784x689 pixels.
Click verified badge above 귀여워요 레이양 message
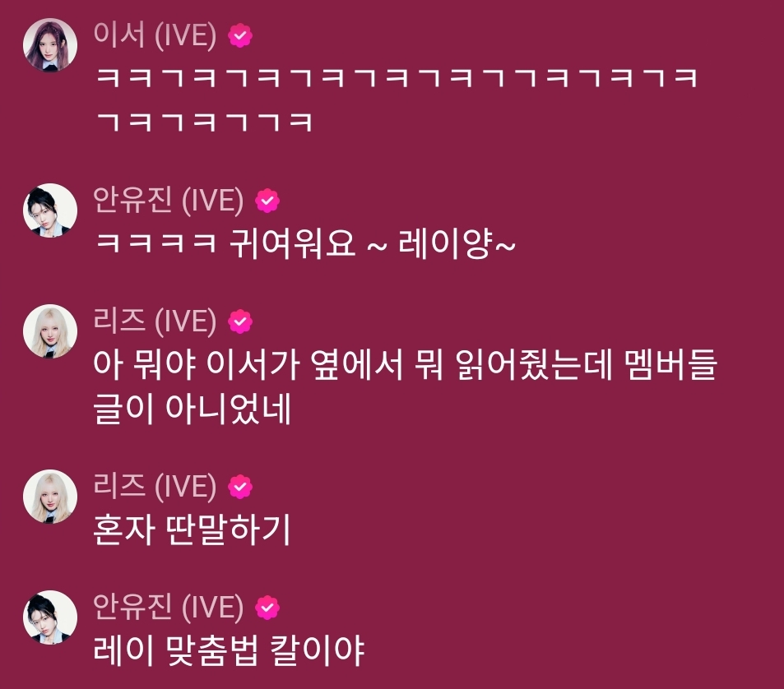(267, 201)
